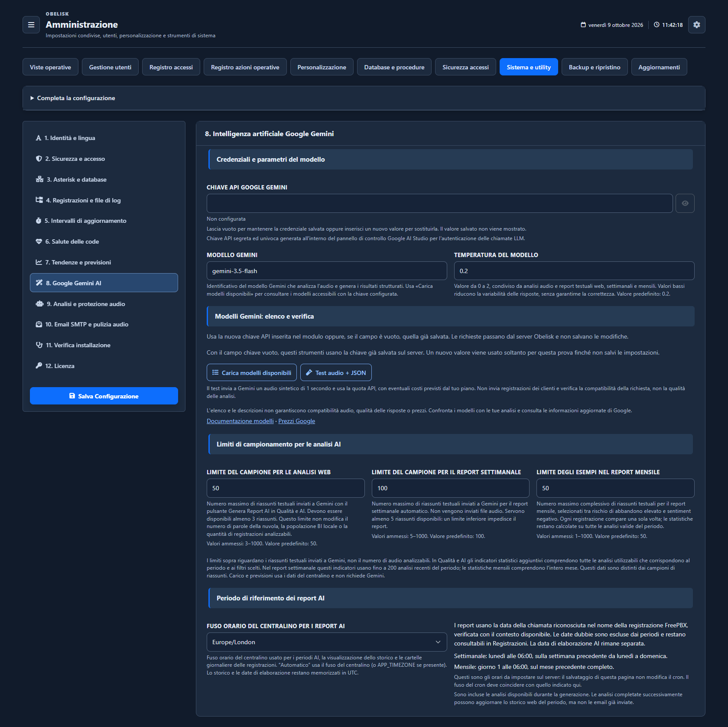Click the heartbeat icon for Salute delle code
728x727 pixels.
(x=39, y=241)
